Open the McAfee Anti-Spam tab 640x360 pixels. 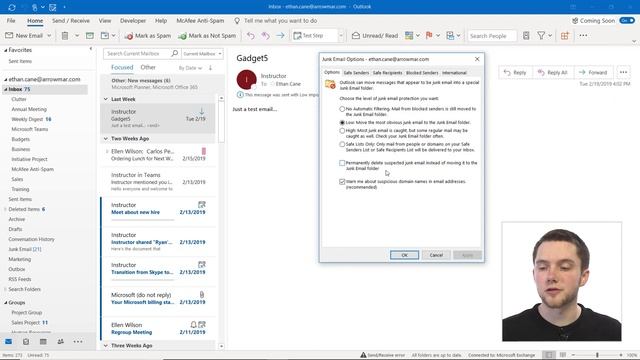point(200,21)
